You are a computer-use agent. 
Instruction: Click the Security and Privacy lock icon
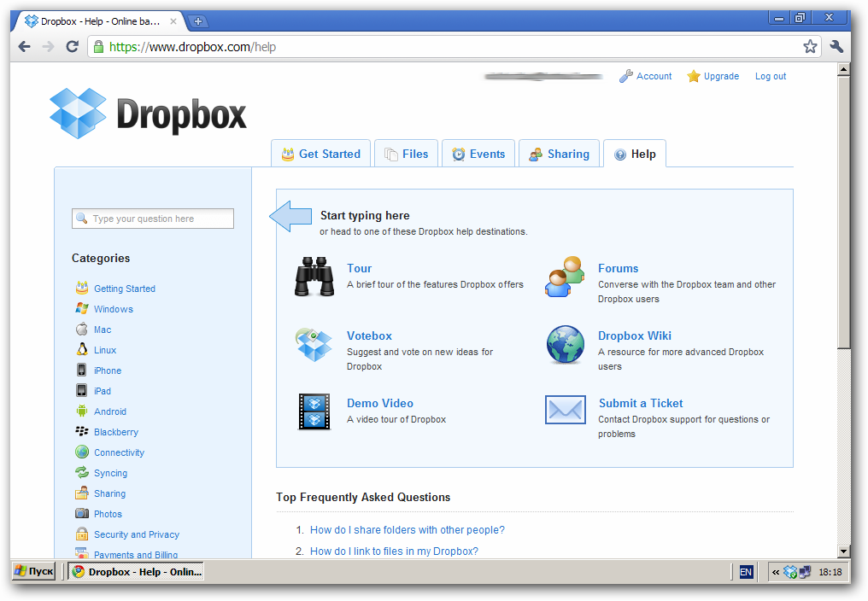(82, 534)
